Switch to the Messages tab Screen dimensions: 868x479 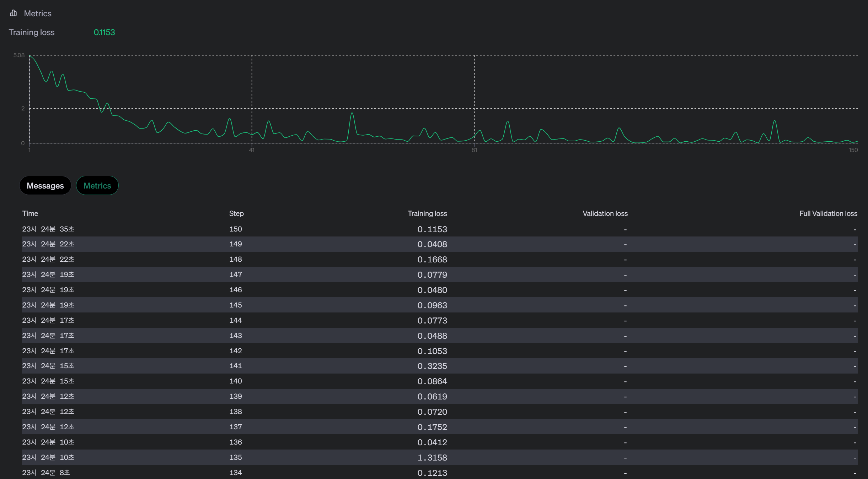(x=45, y=186)
